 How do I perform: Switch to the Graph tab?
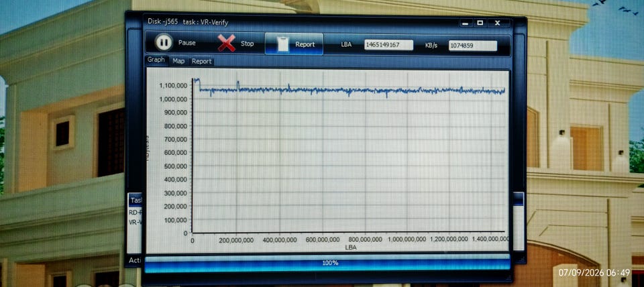[x=156, y=60]
